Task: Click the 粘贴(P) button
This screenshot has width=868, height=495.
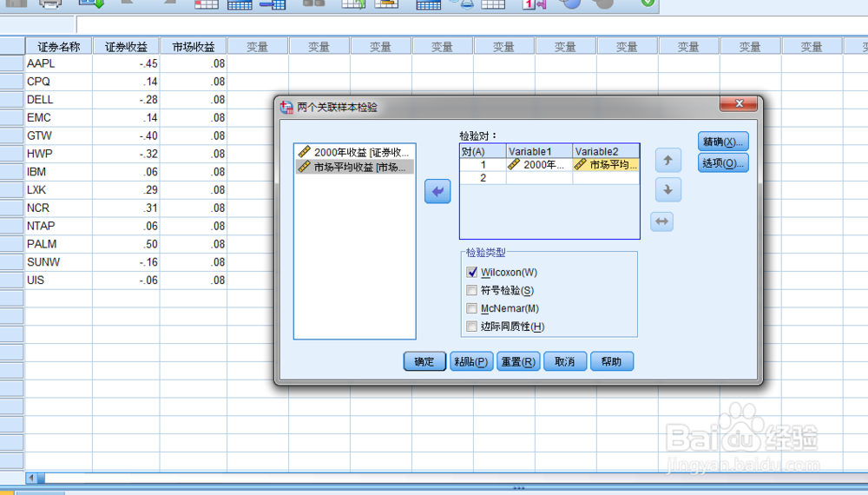Action: [471, 361]
